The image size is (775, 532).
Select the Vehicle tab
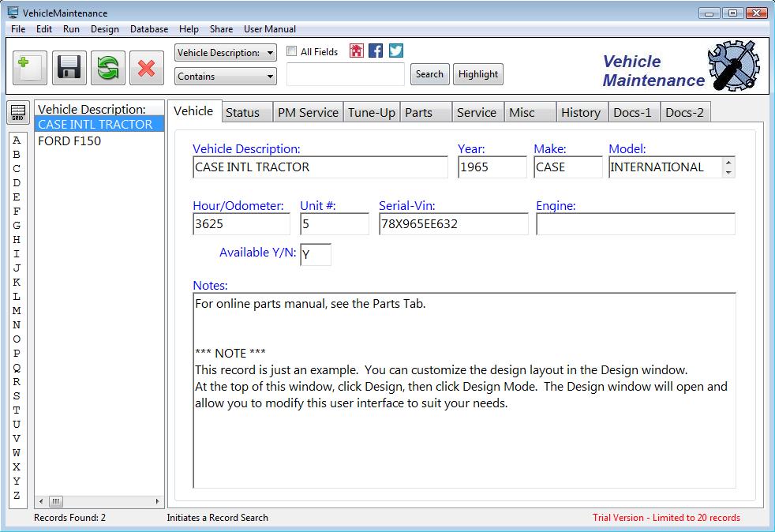[194, 111]
